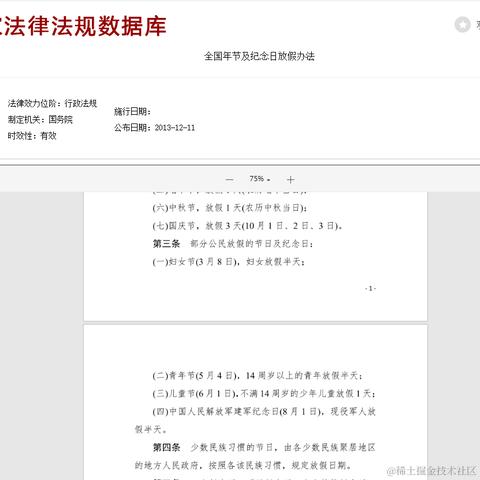Click page number -1- in document
This screenshot has width=480, height=480.
370,288
